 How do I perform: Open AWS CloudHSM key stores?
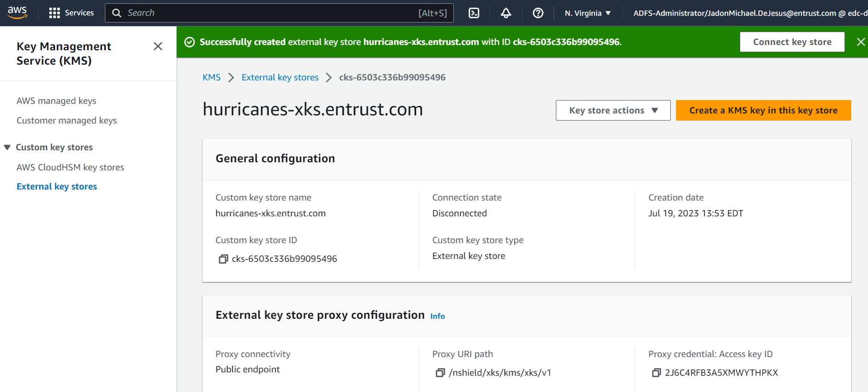tap(70, 168)
